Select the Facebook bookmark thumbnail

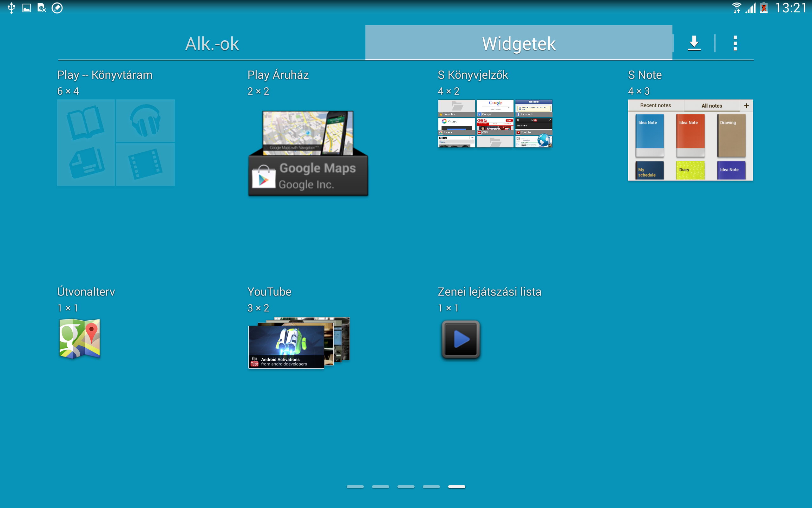[x=534, y=108]
